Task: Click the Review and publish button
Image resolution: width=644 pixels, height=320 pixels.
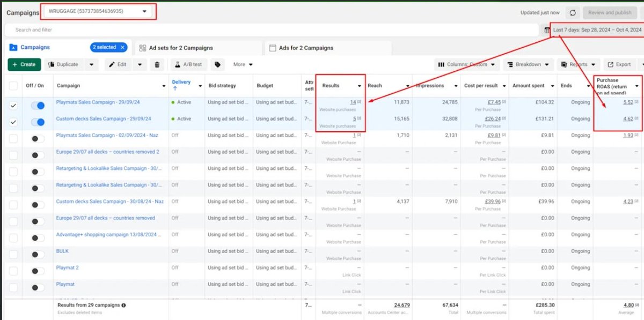Action: 610,12
